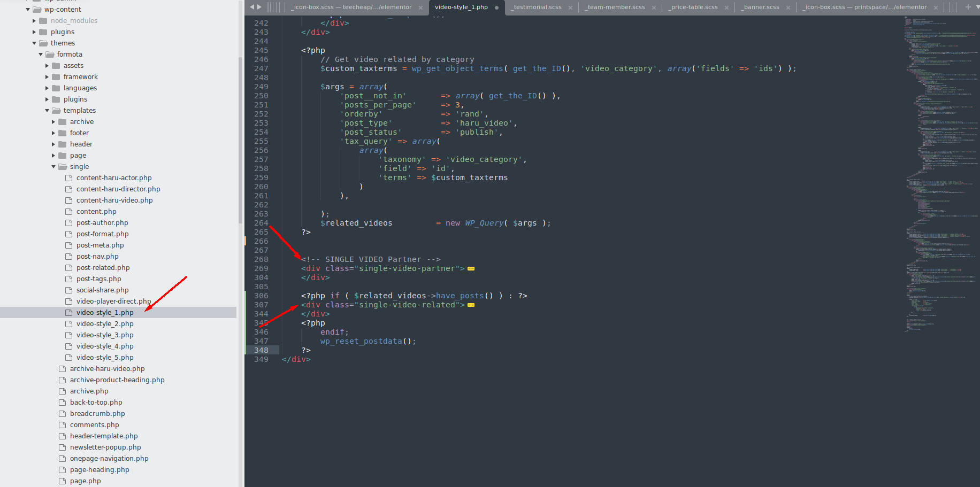This screenshot has height=487, width=980.
Task: Collapse the single folder
Action: [53, 167]
